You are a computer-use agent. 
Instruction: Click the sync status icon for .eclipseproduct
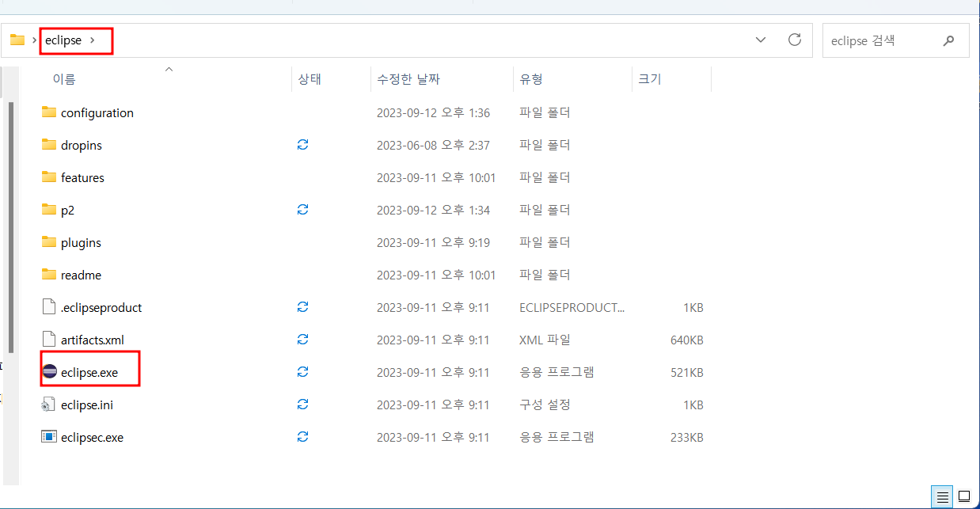tap(302, 307)
